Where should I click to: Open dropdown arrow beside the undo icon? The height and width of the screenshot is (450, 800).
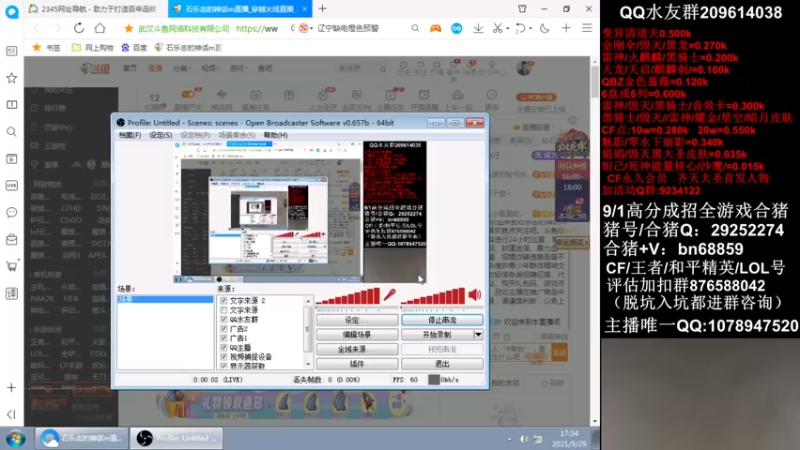(x=531, y=29)
